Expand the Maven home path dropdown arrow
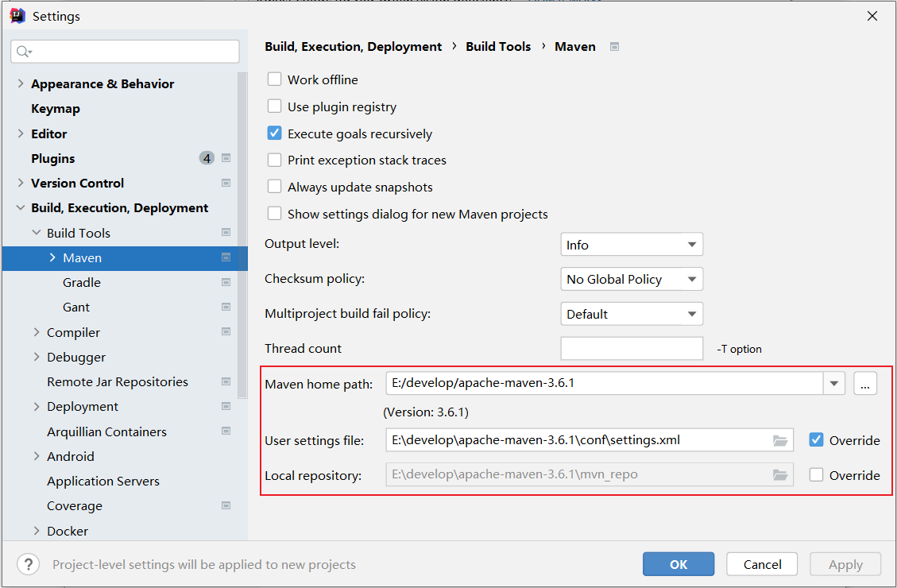This screenshot has height=588, width=897. [x=834, y=383]
